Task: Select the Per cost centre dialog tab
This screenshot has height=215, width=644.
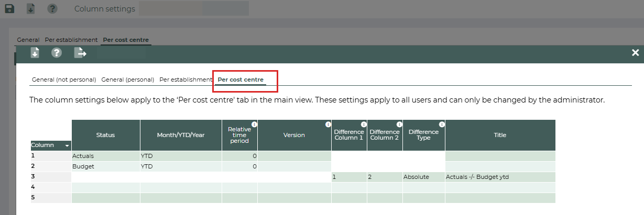Action: 241,80
